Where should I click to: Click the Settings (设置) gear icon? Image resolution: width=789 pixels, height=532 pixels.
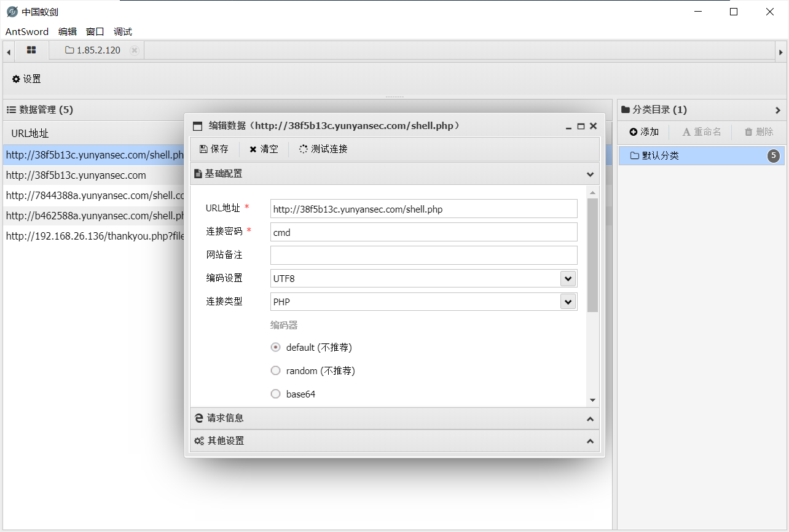click(16, 79)
